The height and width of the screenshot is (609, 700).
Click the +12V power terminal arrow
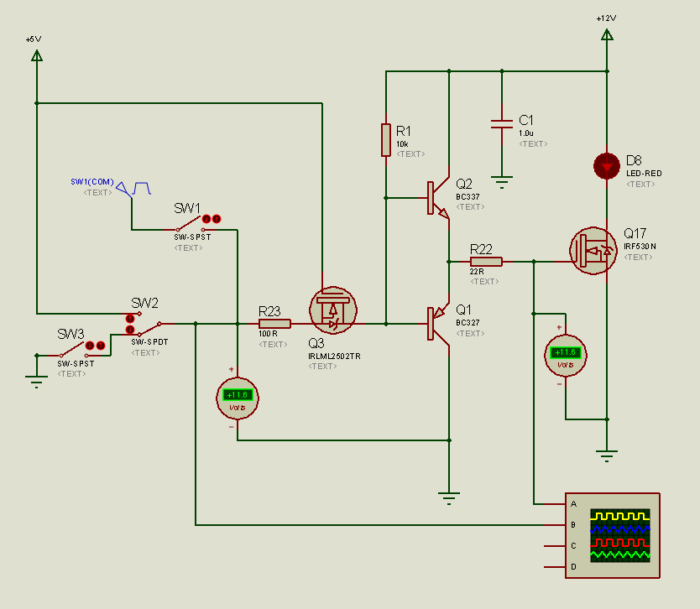(x=606, y=35)
